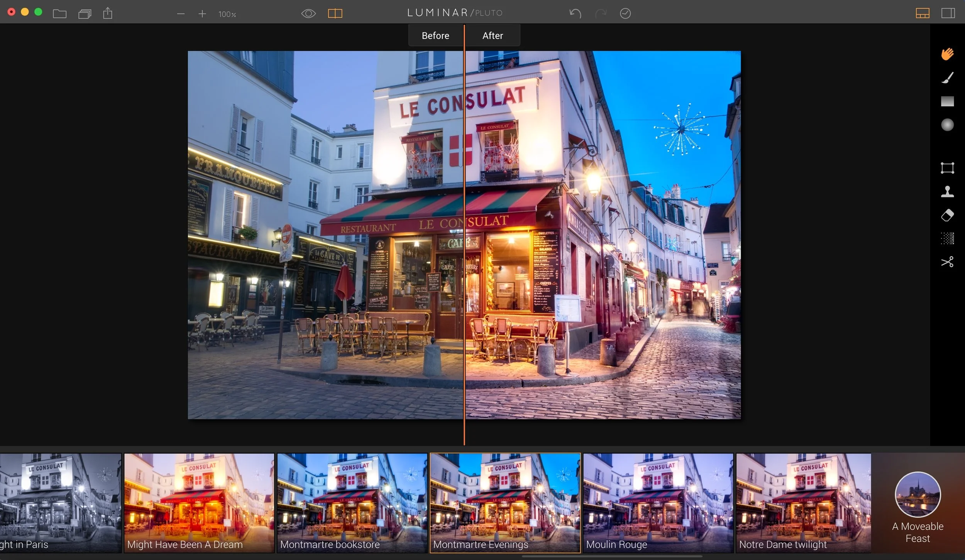Toggle the presets panel at bottom

(923, 13)
